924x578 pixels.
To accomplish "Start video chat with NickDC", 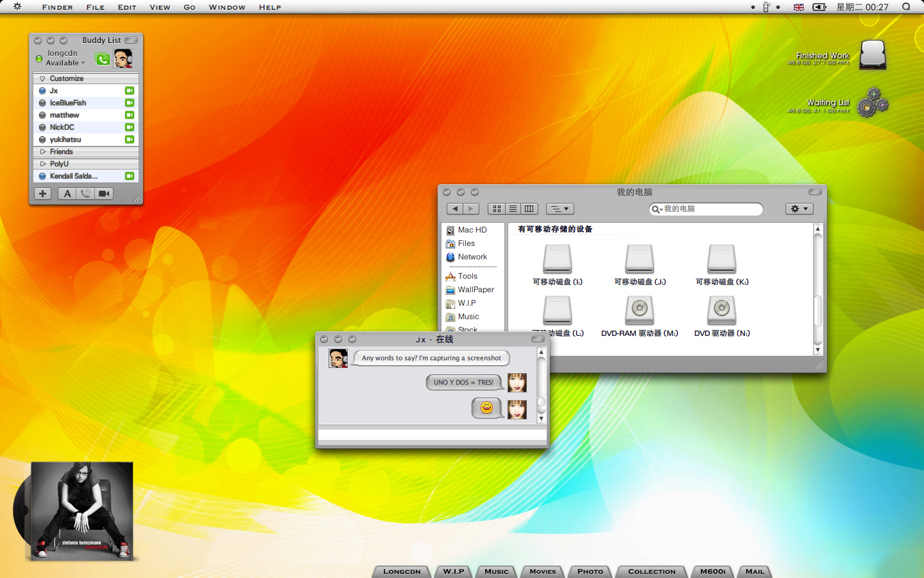I will click(x=129, y=127).
